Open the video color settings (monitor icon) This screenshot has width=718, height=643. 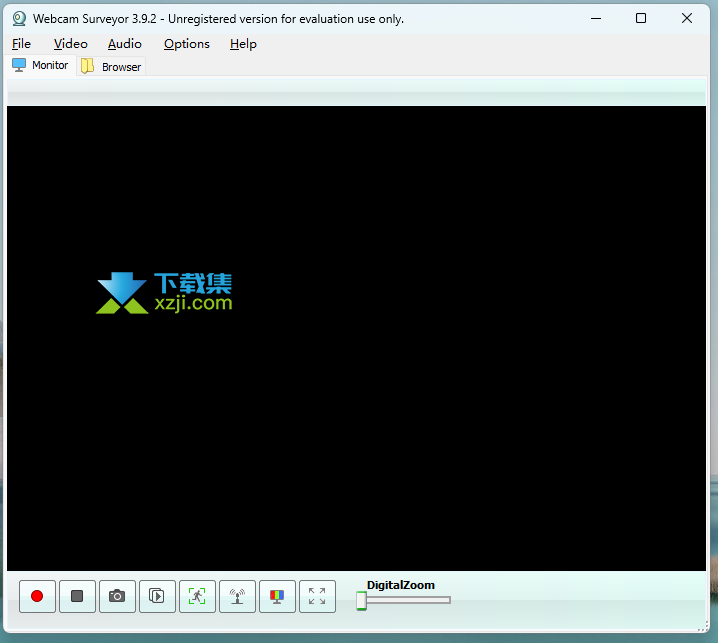pyautogui.click(x=277, y=596)
